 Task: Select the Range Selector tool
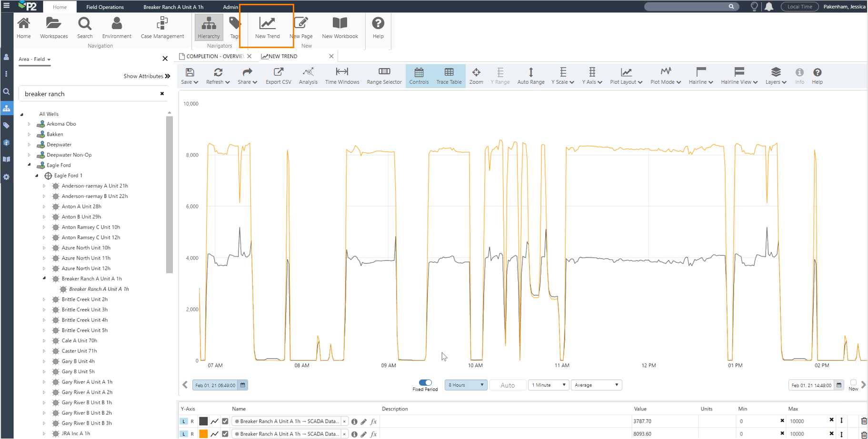(384, 76)
